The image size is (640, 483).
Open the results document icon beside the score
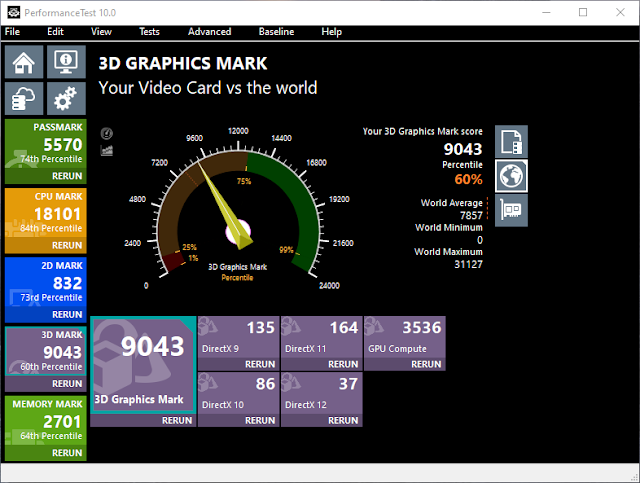pyautogui.click(x=511, y=142)
